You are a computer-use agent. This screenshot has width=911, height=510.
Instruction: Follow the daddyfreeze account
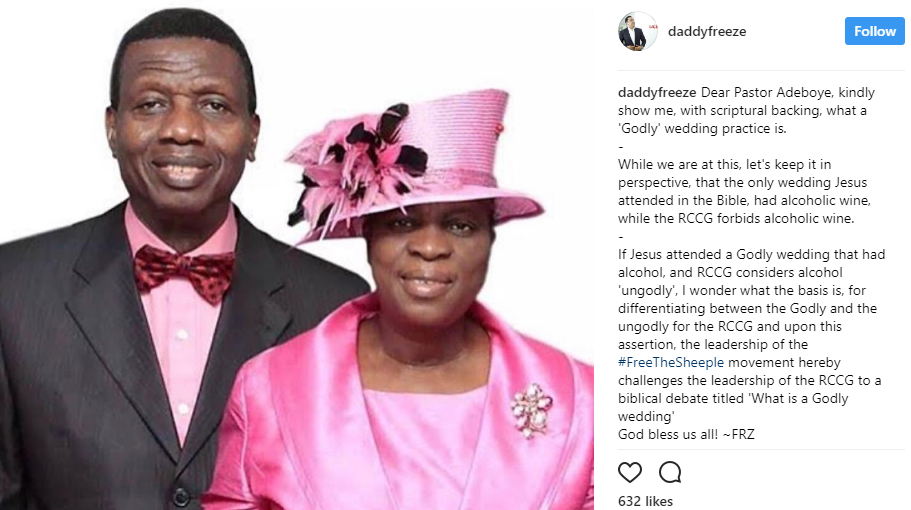click(874, 31)
